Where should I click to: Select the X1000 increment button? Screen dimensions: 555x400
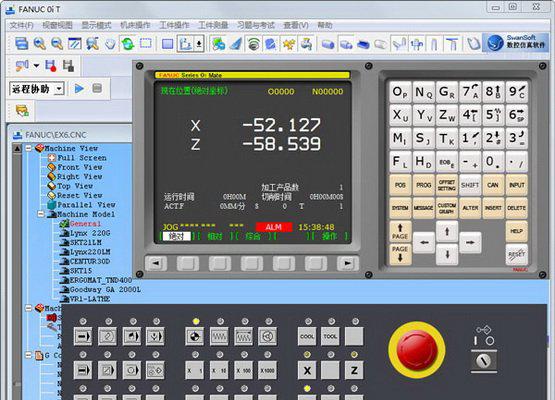tap(267, 370)
